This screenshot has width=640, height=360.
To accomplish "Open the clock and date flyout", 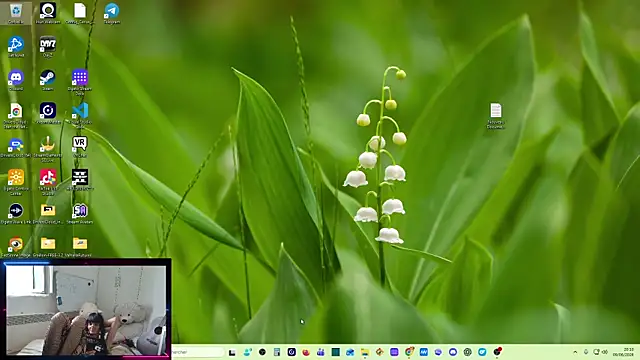I will [x=623, y=352].
